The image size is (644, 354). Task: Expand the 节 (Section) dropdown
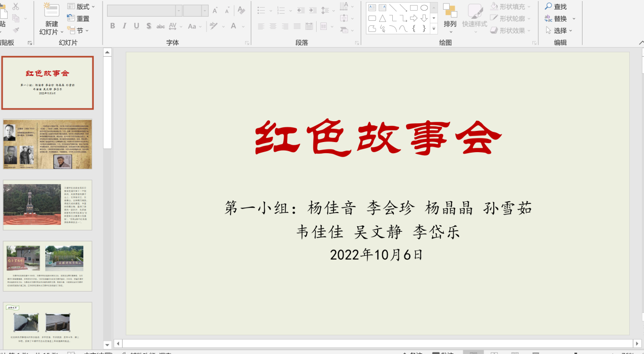[x=78, y=31]
